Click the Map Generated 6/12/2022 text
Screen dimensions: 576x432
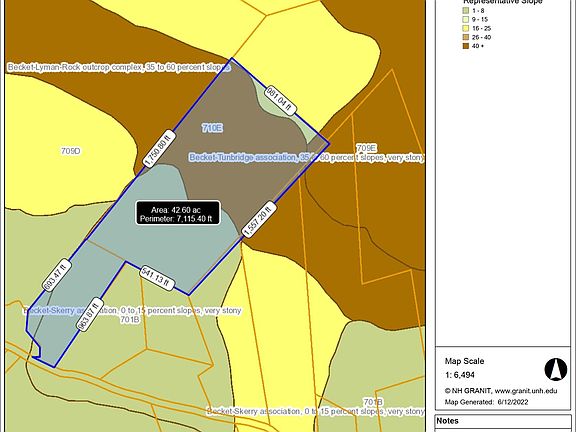click(x=486, y=402)
